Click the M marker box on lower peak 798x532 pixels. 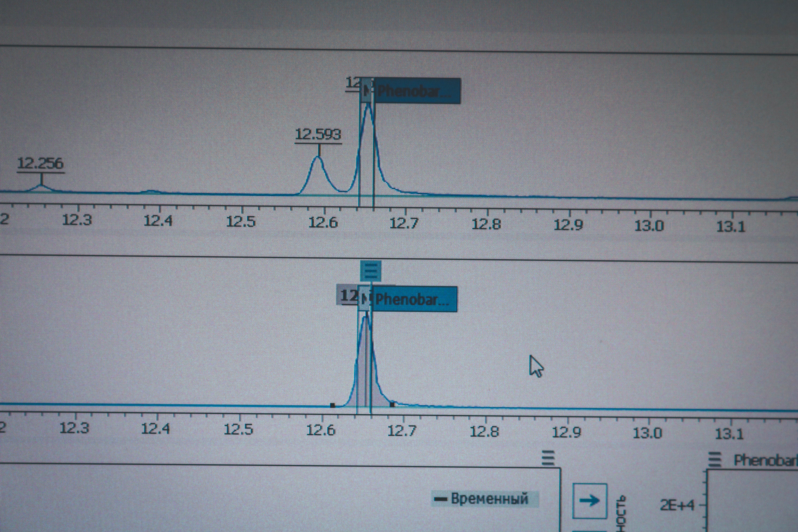(364, 298)
